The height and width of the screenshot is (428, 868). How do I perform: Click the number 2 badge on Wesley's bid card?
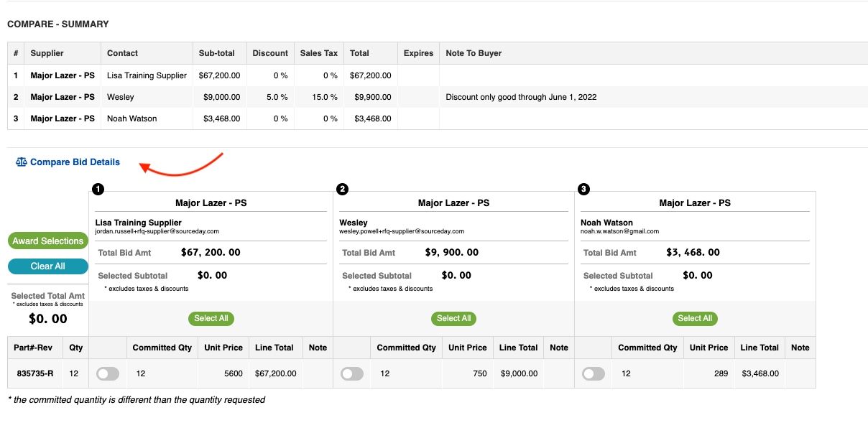click(343, 189)
